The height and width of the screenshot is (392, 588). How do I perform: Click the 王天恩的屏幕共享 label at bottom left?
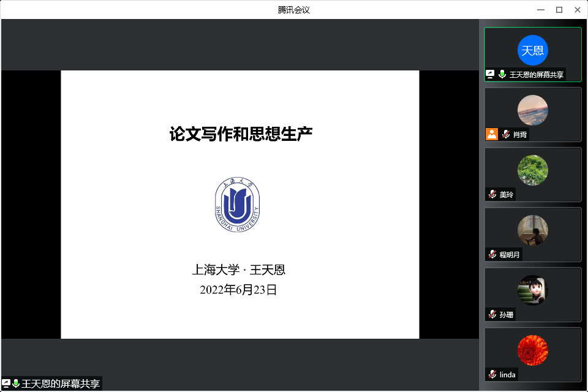click(61, 384)
